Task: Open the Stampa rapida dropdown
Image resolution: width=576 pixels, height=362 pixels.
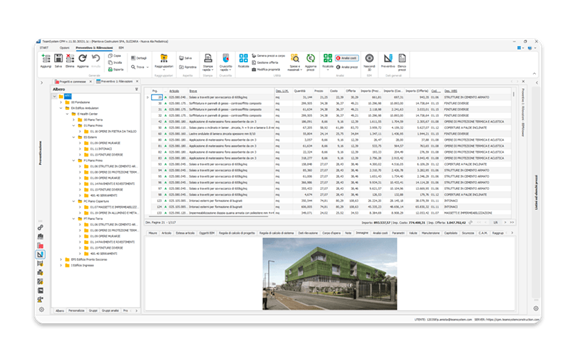Action: pyautogui.click(x=208, y=62)
